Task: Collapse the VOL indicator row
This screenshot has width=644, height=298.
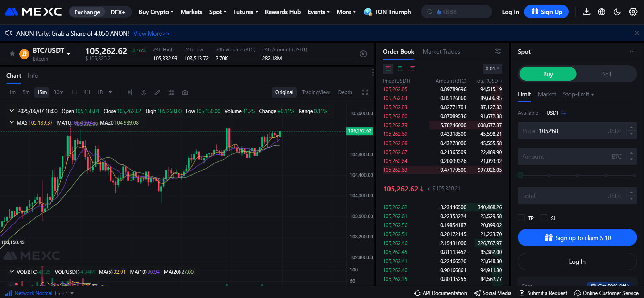Action: point(12,272)
